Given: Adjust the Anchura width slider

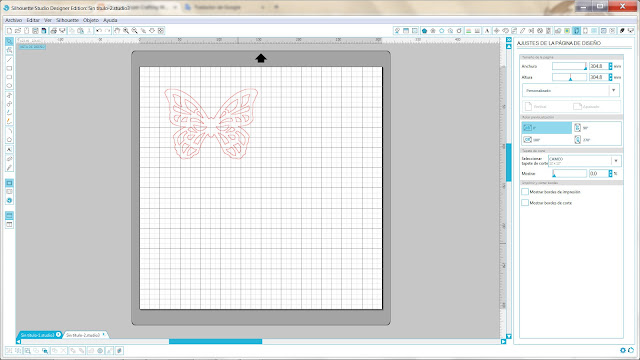Looking at the screenshot, I should click(x=569, y=66).
